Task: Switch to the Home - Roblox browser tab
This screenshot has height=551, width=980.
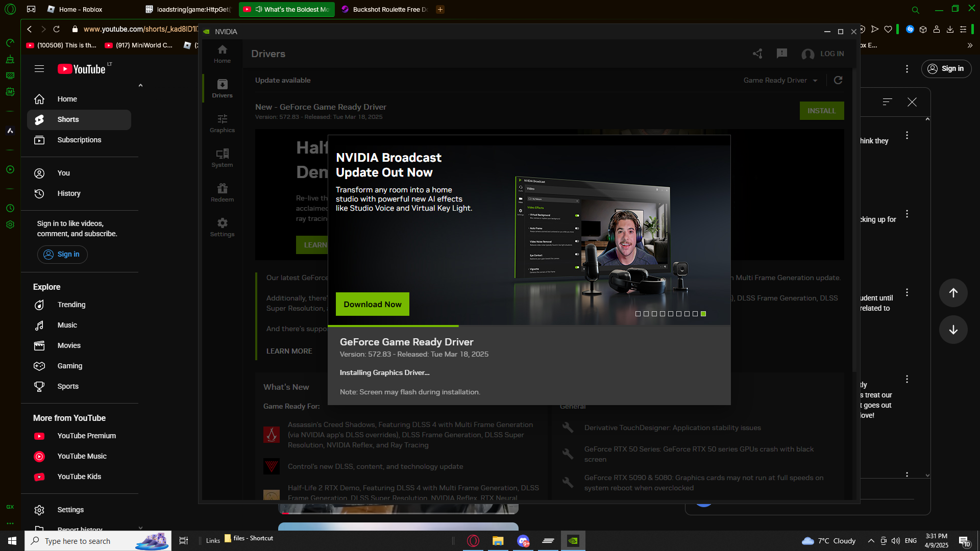Action: coord(82,9)
